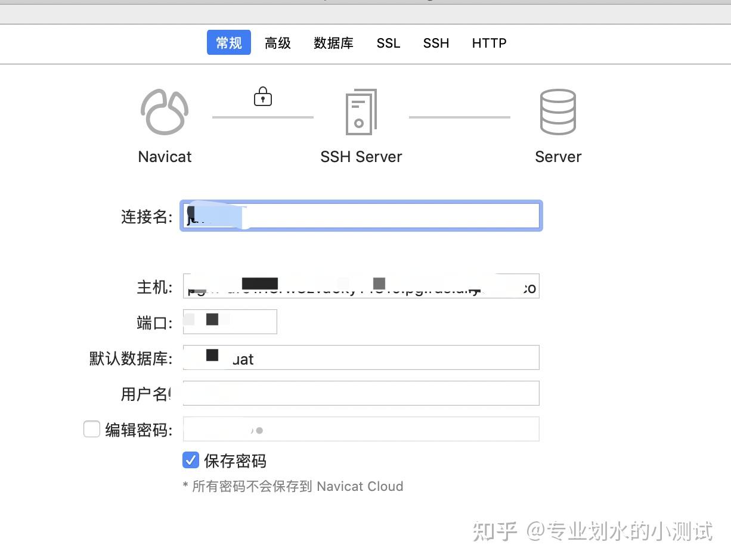Select the 常规 tab
Viewport: 731px width, 560px height.
228,42
